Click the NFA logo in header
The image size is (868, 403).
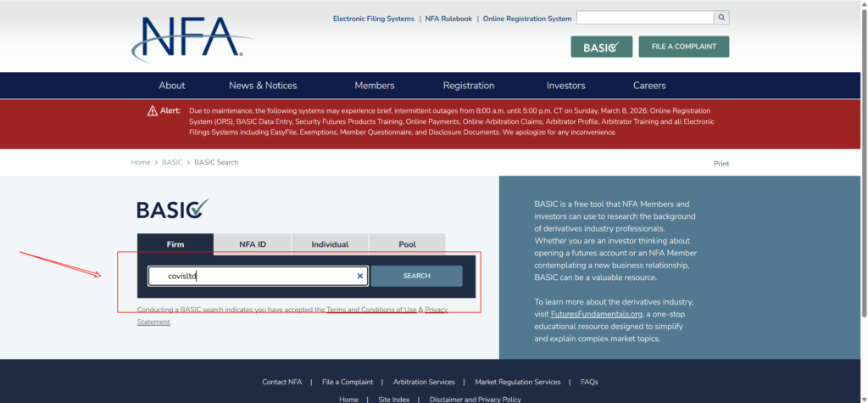(188, 38)
